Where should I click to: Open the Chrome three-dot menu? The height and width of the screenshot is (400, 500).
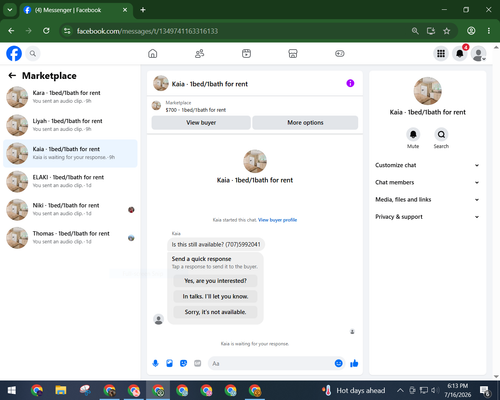pyautogui.click(x=489, y=31)
